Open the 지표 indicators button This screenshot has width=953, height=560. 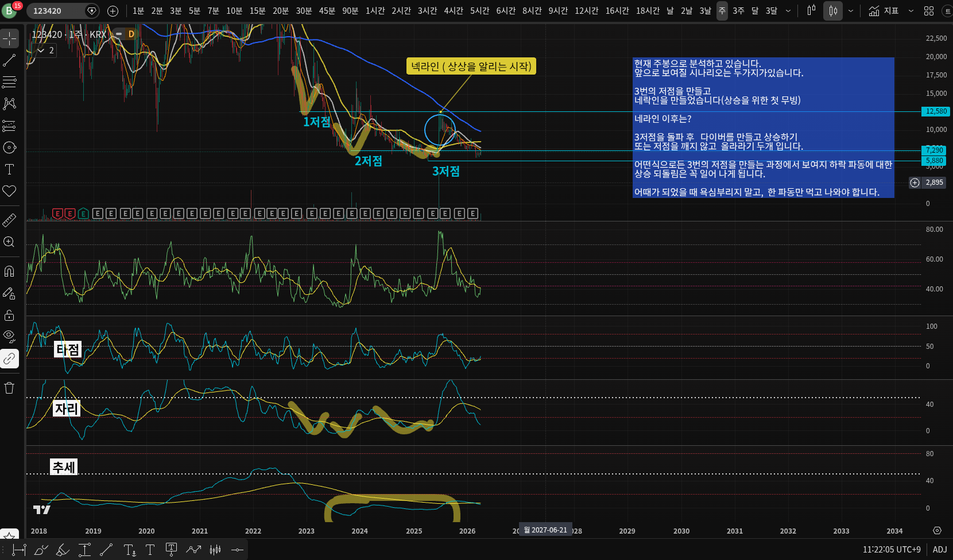(x=884, y=11)
